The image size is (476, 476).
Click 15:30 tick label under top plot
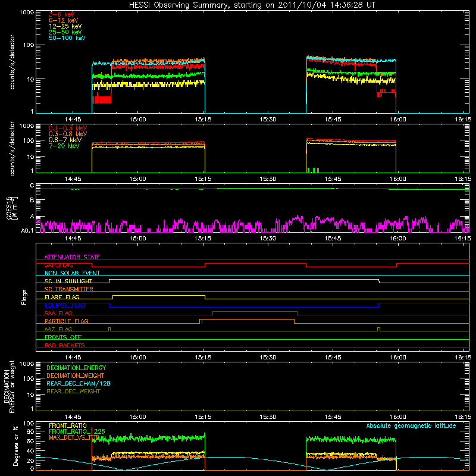268,120
